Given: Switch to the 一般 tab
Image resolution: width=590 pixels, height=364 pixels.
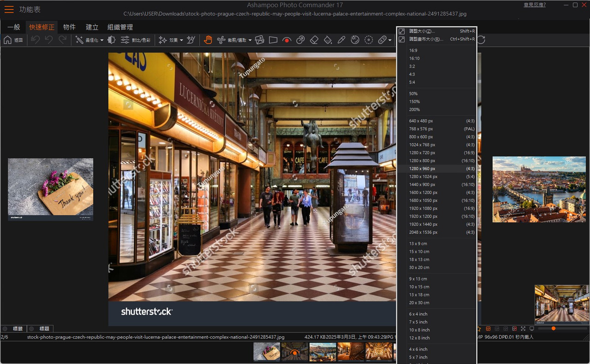Looking at the screenshot, I should click(14, 27).
